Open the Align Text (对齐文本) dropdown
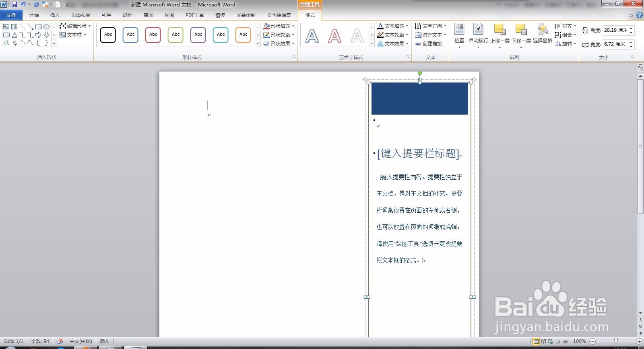The height and width of the screenshot is (349, 644). [431, 35]
